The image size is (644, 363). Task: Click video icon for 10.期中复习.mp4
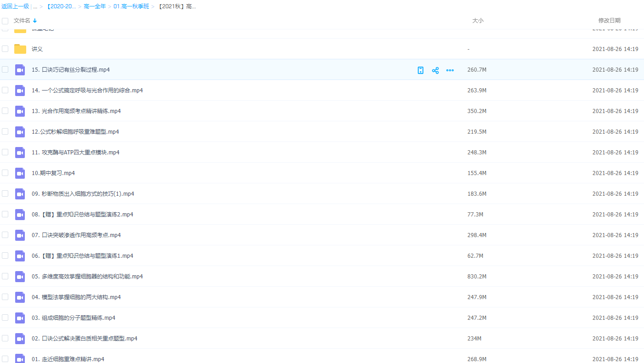pyautogui.click(x=20, y=173)
